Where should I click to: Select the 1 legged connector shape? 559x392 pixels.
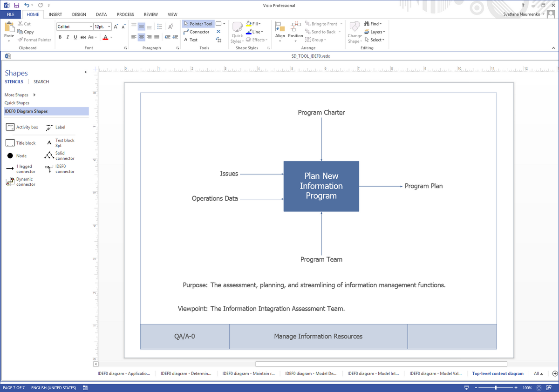(x=20, y=169)
